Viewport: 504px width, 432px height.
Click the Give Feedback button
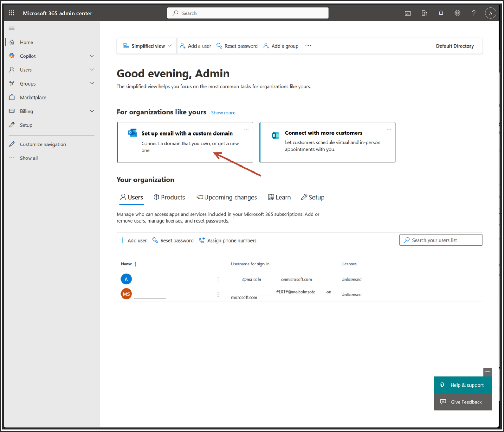[x=462, y=402]
